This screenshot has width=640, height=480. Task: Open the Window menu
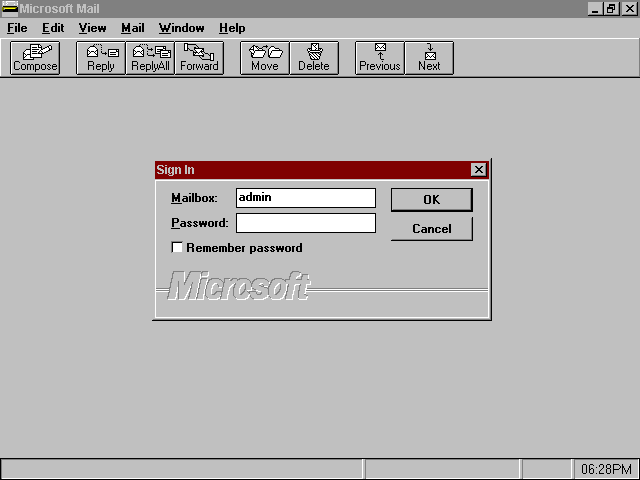click(x=181, y=28)
